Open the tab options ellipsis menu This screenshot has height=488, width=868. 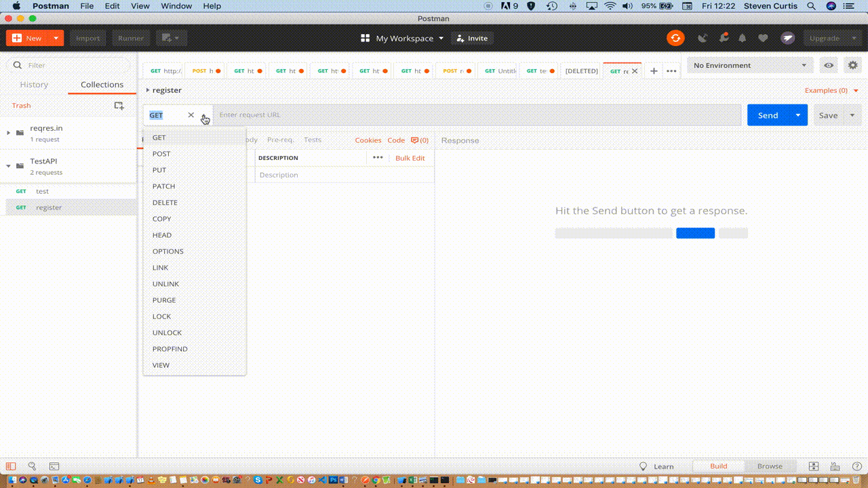[x=671, y=70]
